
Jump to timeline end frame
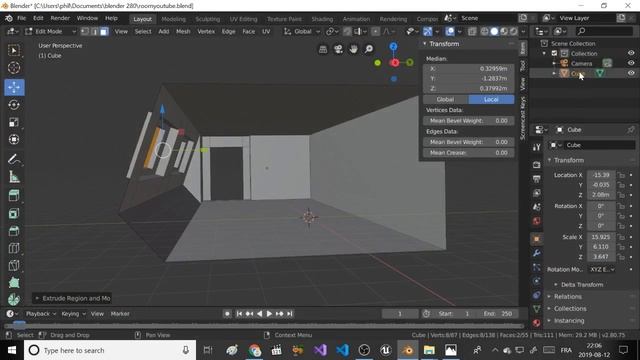(x=289, y=313)
